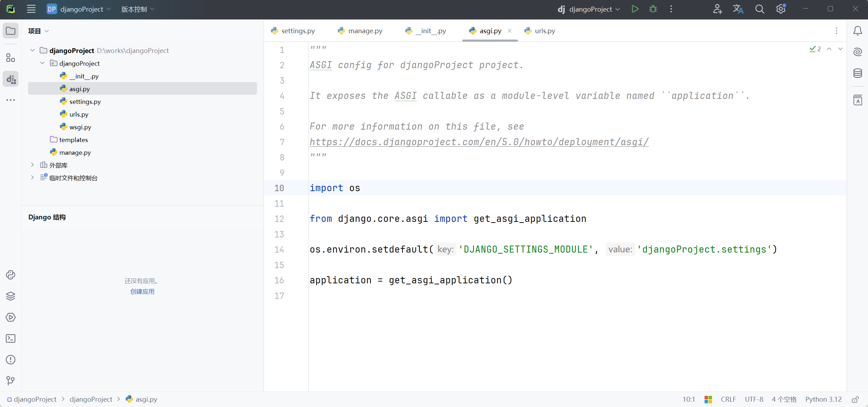Open the docs.djangoproject.com ASGI link
The height and width of the screenshot is (407, 868).
point(479,142)
